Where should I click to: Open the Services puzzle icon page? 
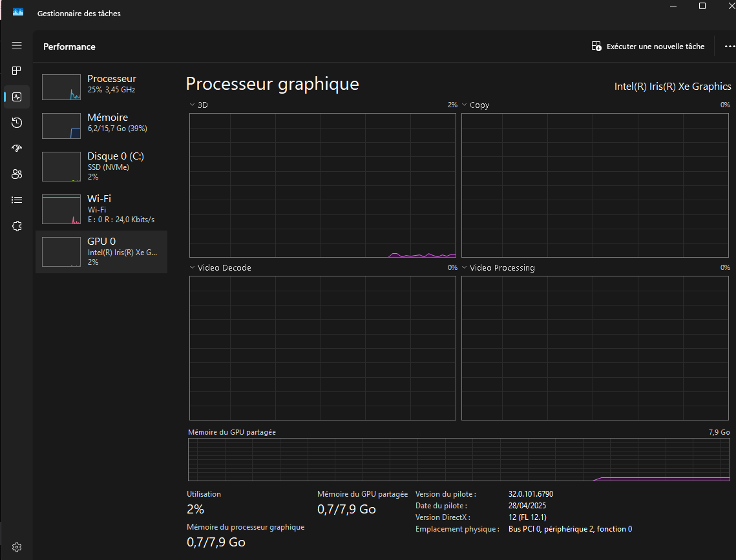coord(17,226)
